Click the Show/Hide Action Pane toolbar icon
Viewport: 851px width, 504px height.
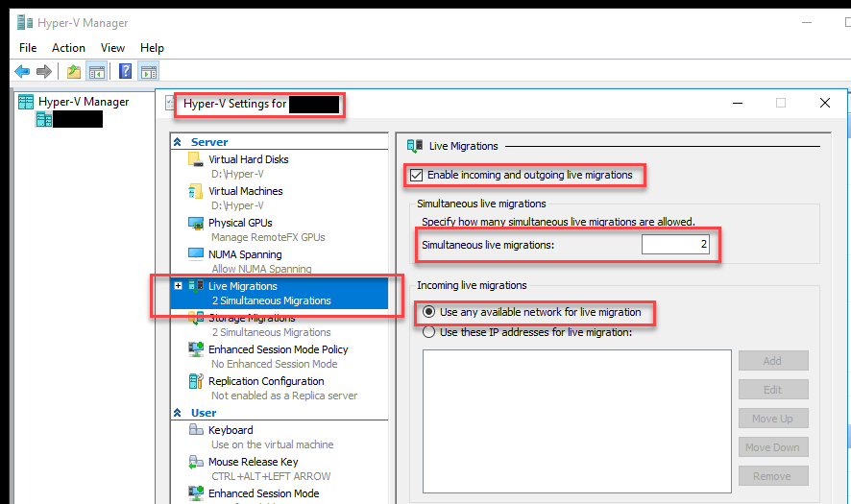point(148,71)
